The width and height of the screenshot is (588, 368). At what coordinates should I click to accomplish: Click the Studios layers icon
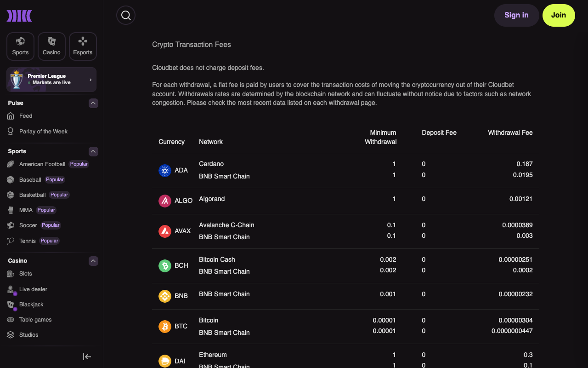click(x=11, y=335)
